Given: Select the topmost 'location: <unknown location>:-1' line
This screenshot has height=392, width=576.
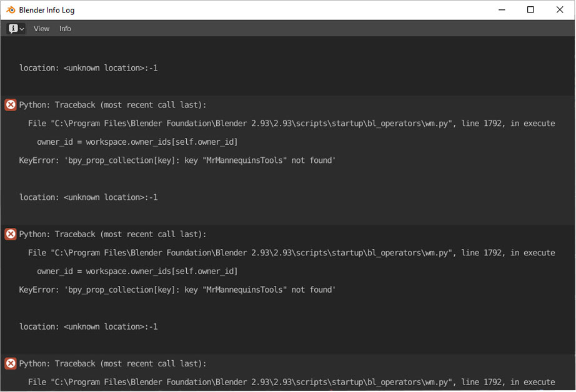Looking at the screenshot, I should click(89, 68).
